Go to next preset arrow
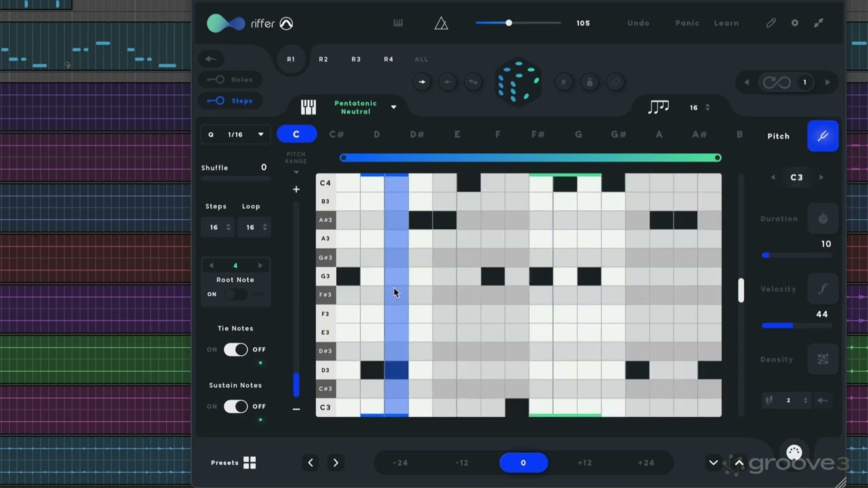Viewport: 868px width, 488px height. point(336,463)
